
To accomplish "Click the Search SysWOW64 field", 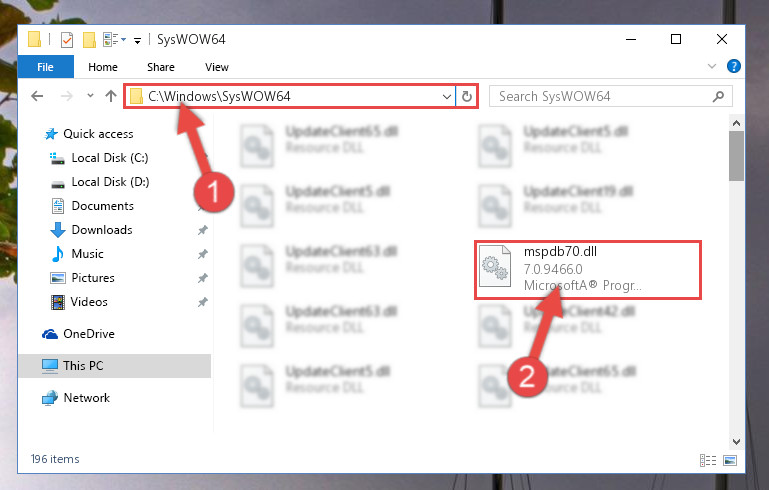I will [611, 97].
